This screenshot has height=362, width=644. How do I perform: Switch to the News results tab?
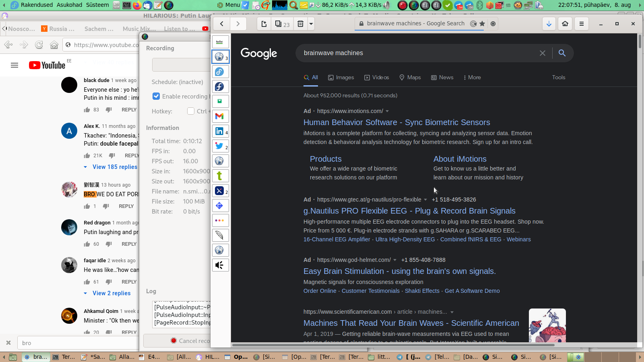pos(442,78)
